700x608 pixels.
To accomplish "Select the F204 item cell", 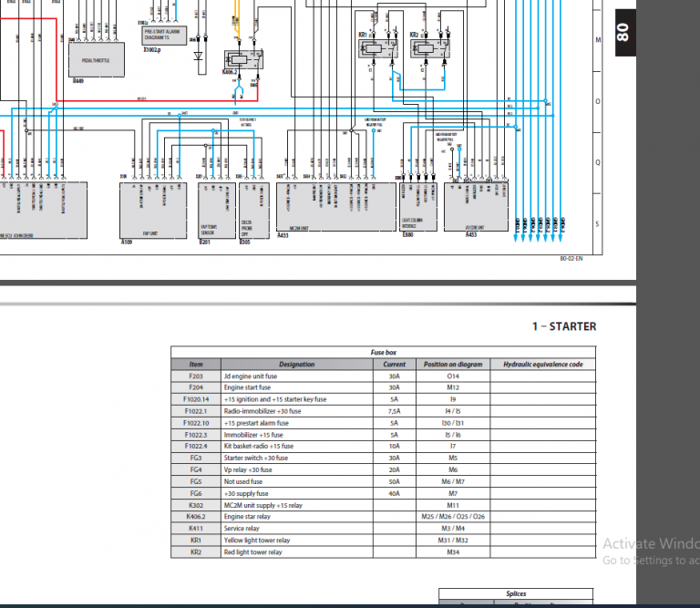I will [x=196, y=387].
